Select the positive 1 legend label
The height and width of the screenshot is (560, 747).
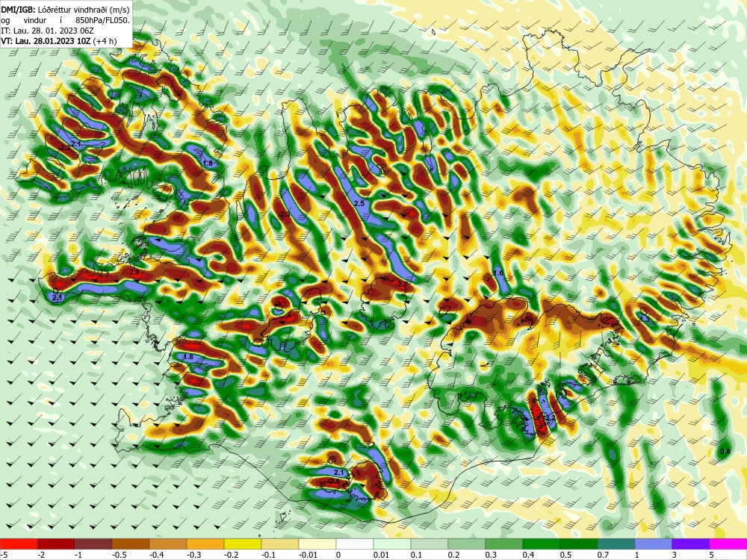637,554
